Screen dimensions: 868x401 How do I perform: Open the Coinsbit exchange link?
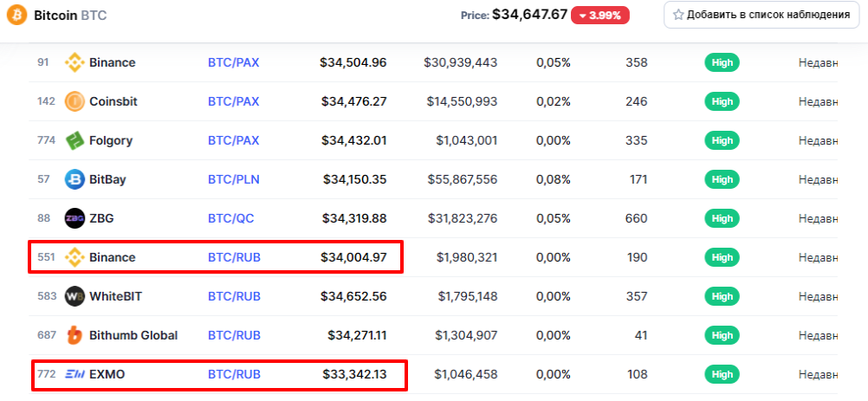113,102
